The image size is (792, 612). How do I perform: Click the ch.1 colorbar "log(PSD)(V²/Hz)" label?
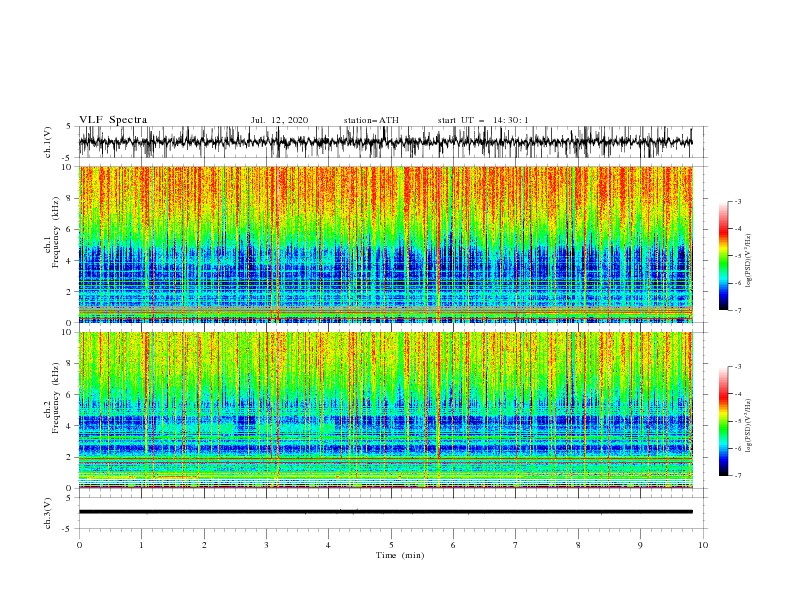click(749, 261)
